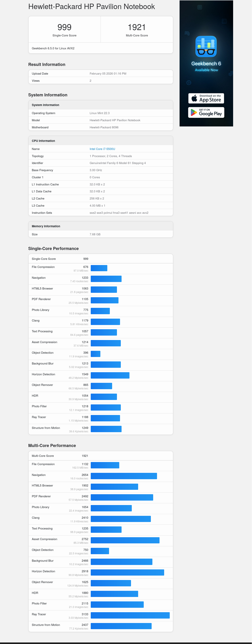
Task: Click the Available Now text in the ad
Action: [206, 70]
